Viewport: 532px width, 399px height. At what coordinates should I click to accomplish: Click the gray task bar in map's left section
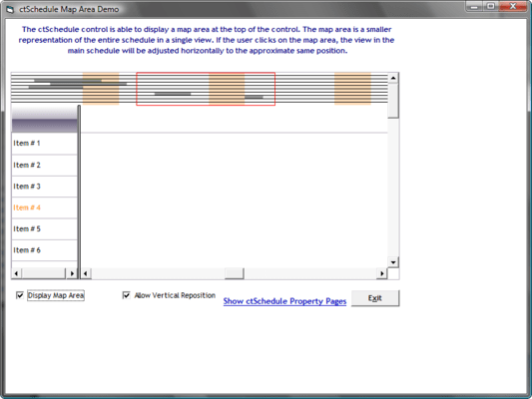(68, 81)
